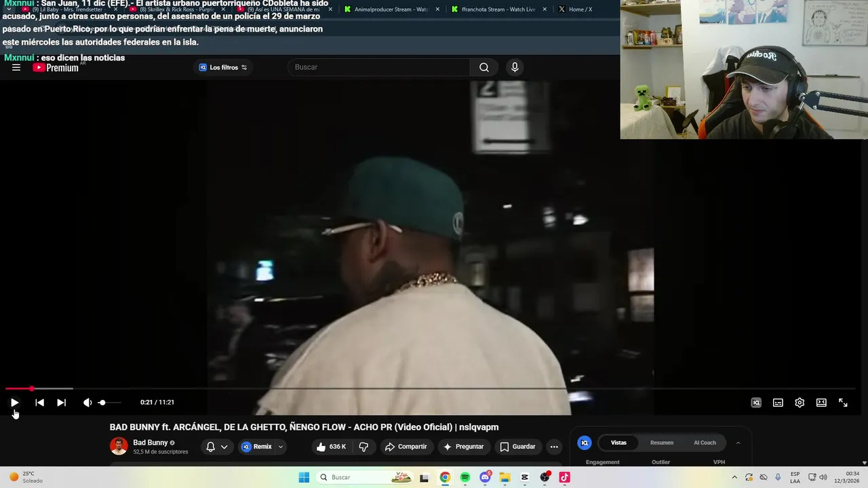Expand the Remix dropdown arrow
The height and width of the screenshot is (488, 868).
tap(281, 447)
